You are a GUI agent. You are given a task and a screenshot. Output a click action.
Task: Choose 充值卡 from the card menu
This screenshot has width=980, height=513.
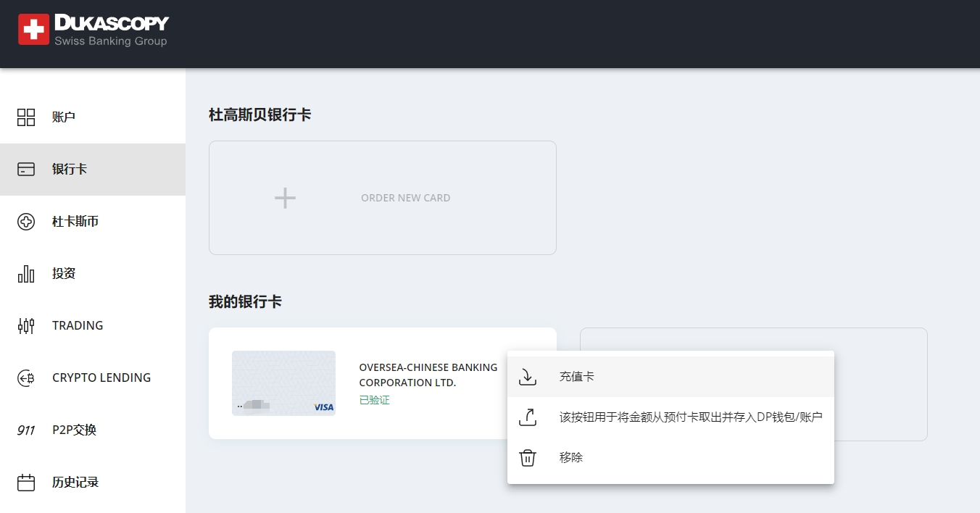pos(670,377)
